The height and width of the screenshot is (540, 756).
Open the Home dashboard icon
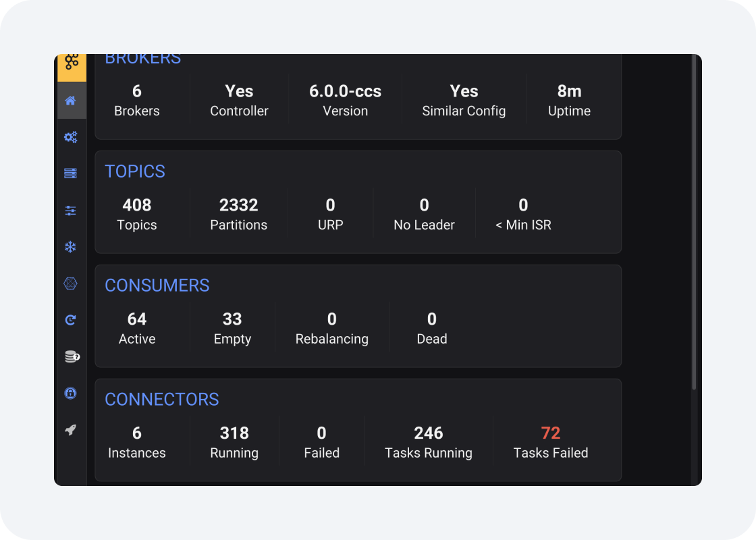coord(71,101)
